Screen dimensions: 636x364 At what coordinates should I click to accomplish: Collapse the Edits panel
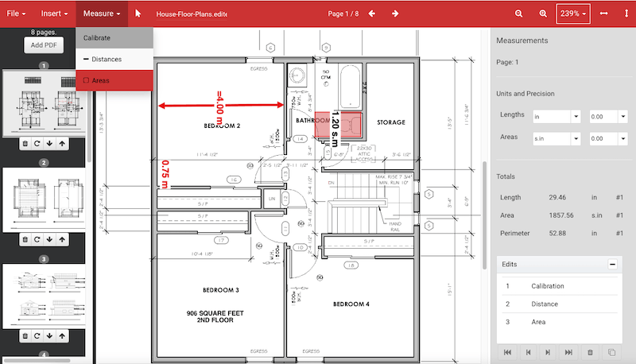(612, 265)
